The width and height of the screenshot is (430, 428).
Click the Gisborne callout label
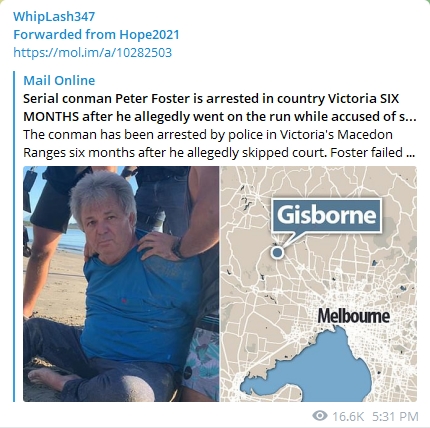point(326,215)
